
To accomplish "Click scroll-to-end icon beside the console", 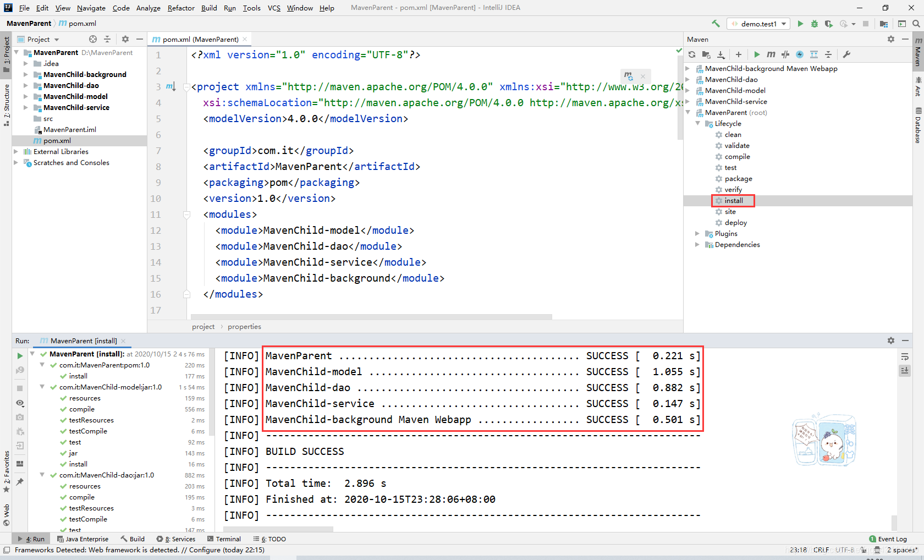I will tap(905, 371).
